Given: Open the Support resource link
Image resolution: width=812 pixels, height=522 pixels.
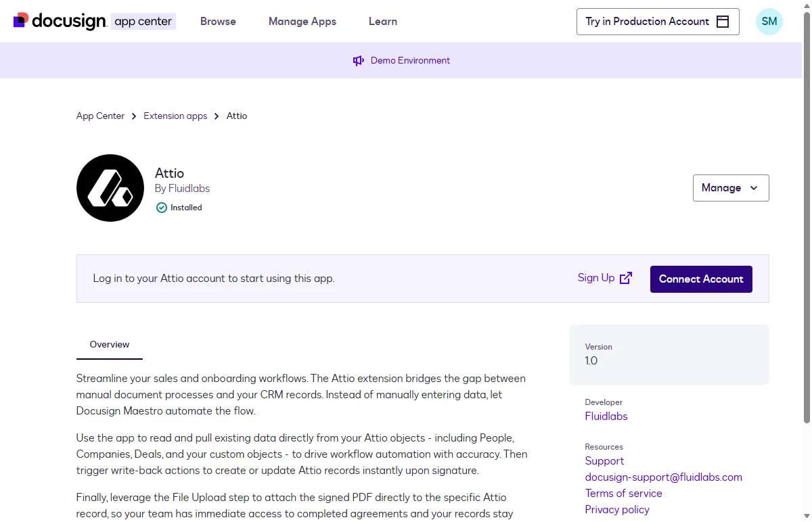Looking at the screenshot, I should 604,461.
